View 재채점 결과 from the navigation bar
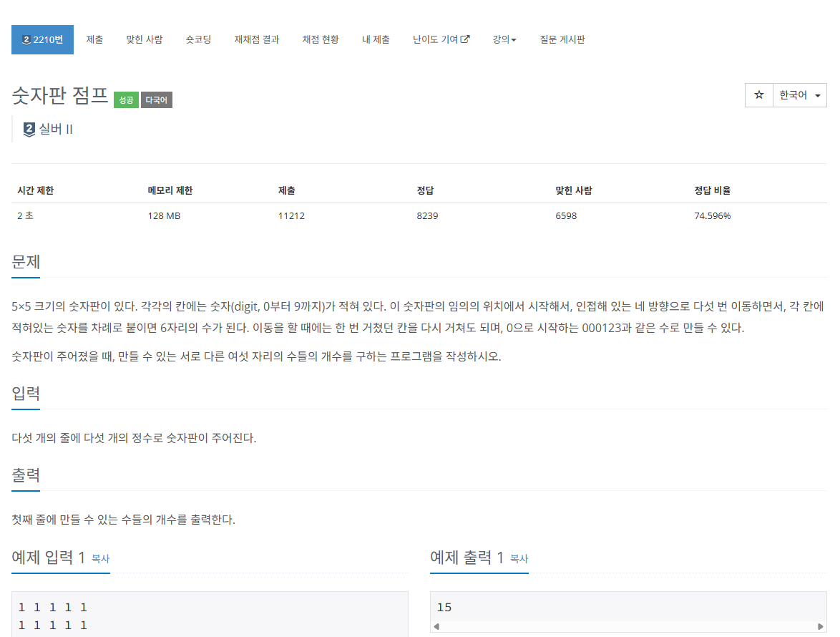Viewport: 840px width, 637px height. tap(256, 39)
